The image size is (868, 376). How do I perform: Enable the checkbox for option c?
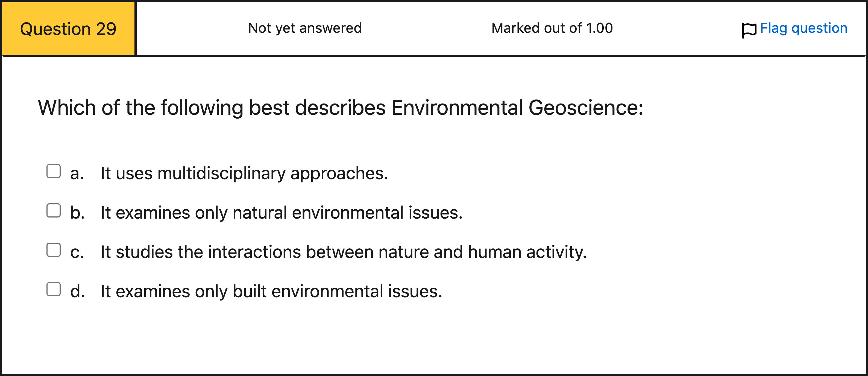click(x=54, y=250)
